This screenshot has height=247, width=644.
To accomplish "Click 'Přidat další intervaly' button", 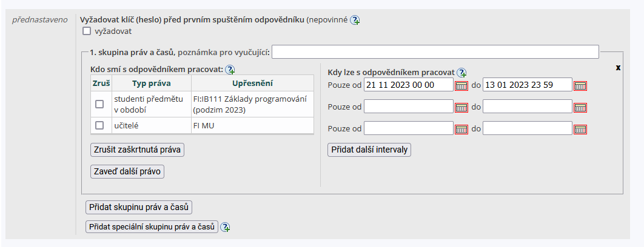I will (369, 150).
